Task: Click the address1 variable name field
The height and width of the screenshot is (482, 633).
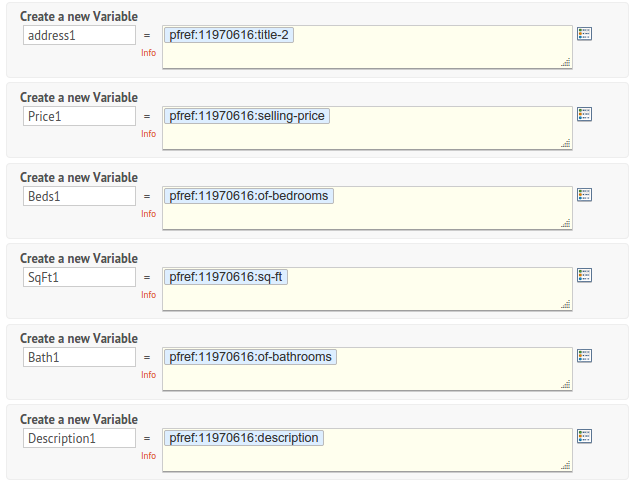Action: point(79,35)
